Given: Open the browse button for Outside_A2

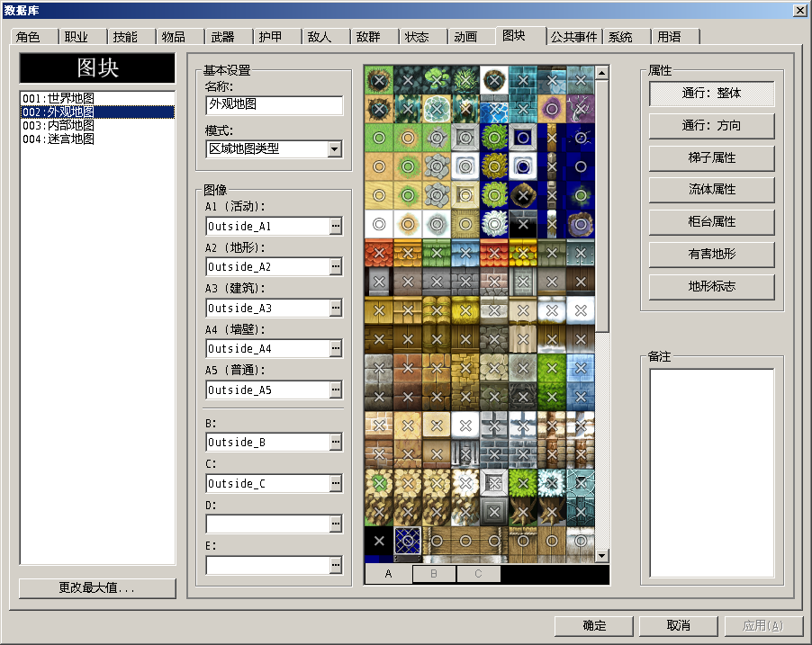Looking at the screenshot, I should [336, 266].
